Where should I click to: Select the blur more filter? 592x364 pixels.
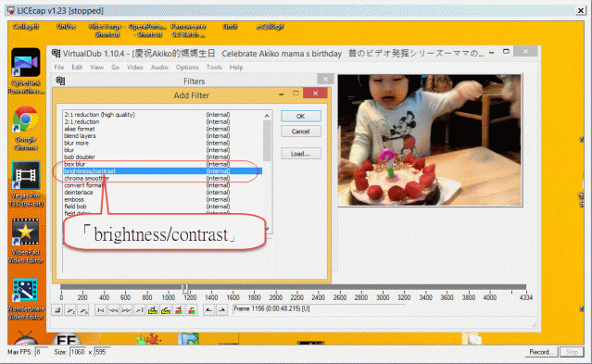tap(163, 144)
